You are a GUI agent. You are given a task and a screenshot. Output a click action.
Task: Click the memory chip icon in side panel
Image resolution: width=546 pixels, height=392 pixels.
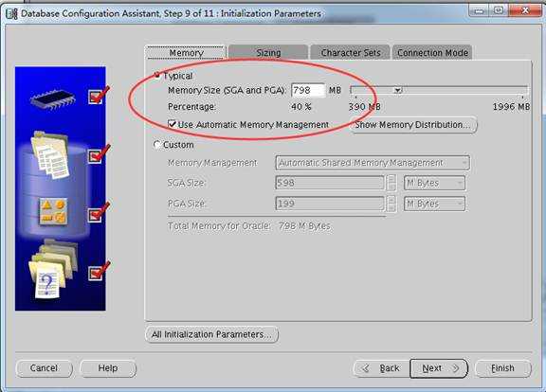coord(53,99)
